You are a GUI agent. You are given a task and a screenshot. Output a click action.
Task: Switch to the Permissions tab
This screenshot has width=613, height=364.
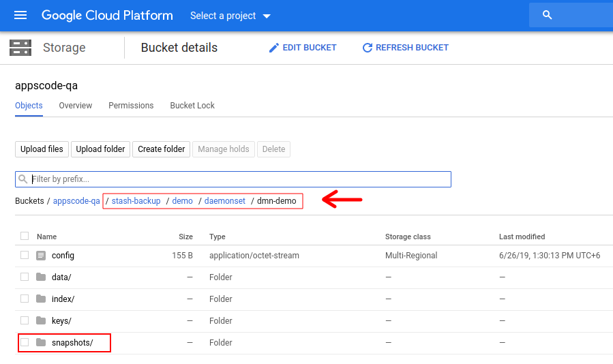(131, 106)
